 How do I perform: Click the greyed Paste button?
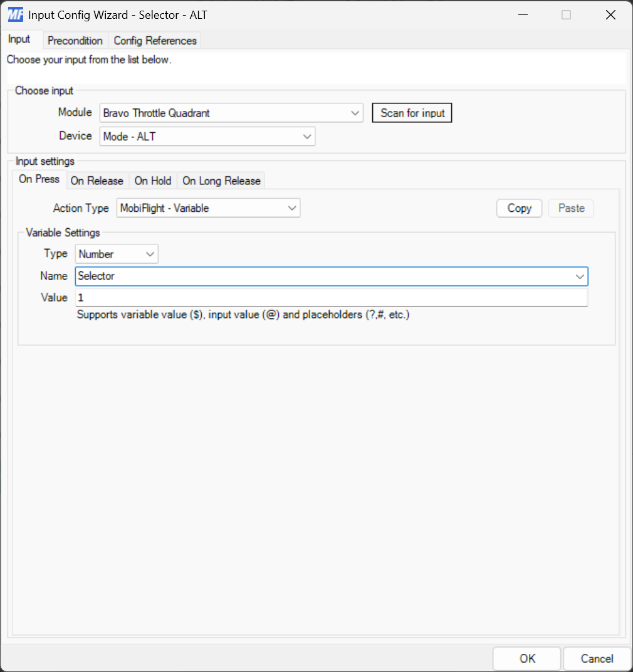tap(571, 208)
